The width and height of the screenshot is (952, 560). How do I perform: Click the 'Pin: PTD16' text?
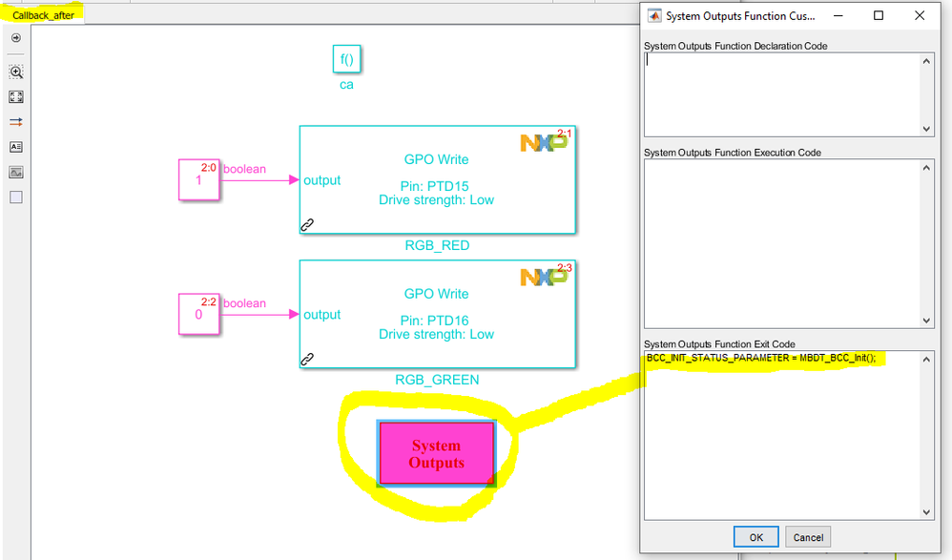(435, 321)
